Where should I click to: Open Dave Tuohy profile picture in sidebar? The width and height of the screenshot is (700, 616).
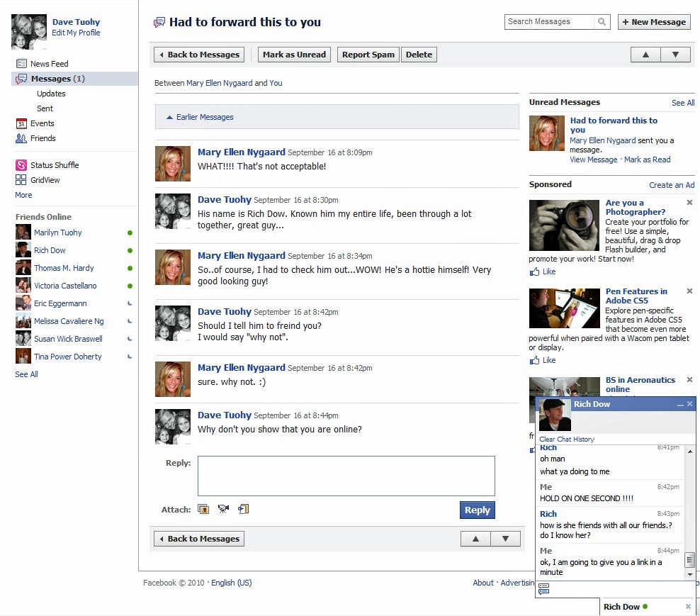29,32
